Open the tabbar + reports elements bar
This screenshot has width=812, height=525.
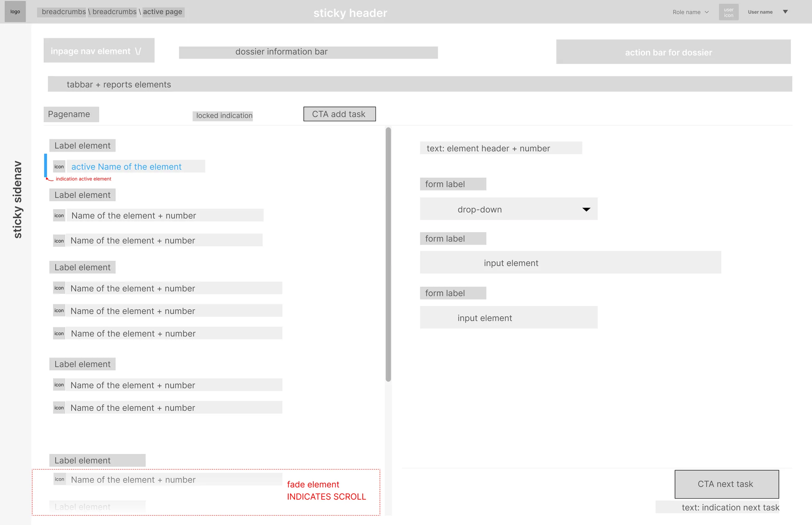point(420,84)
